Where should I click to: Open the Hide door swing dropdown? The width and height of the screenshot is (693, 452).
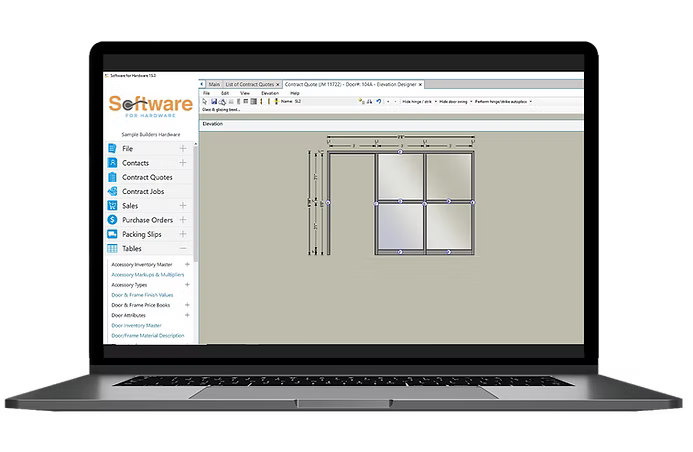point(471,102)
